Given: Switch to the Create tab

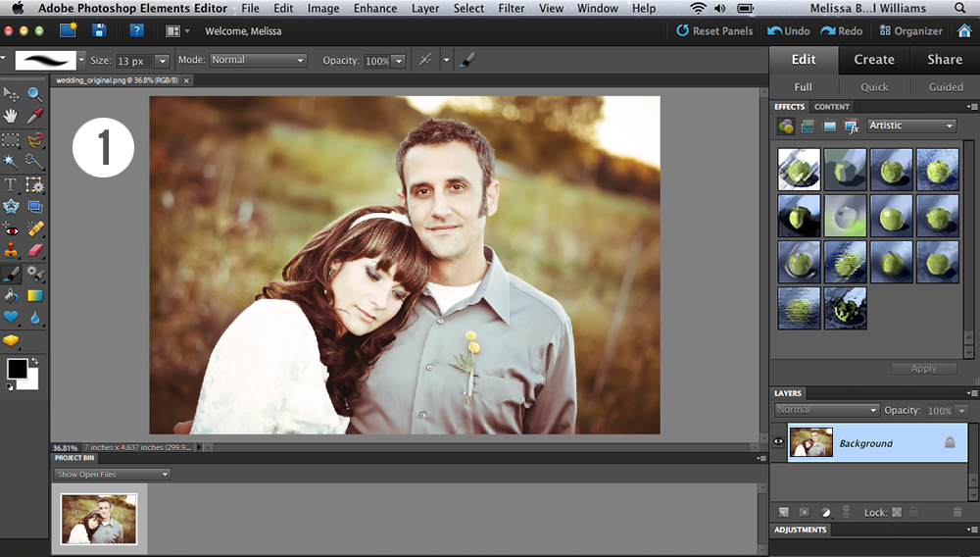Looking at the screenshot, I should click(873, 59).
